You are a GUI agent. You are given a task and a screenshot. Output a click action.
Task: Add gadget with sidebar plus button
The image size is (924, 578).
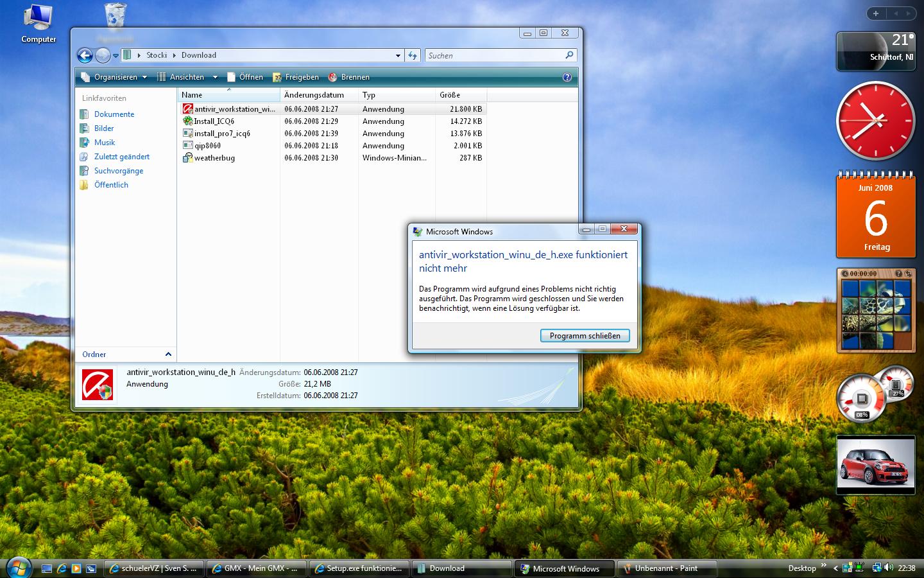876,13
